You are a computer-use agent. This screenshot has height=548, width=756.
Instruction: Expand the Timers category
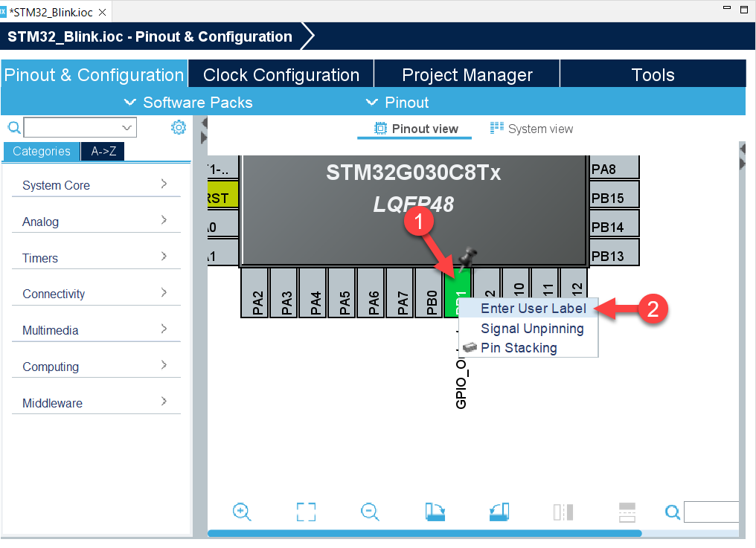click(96, 258)
